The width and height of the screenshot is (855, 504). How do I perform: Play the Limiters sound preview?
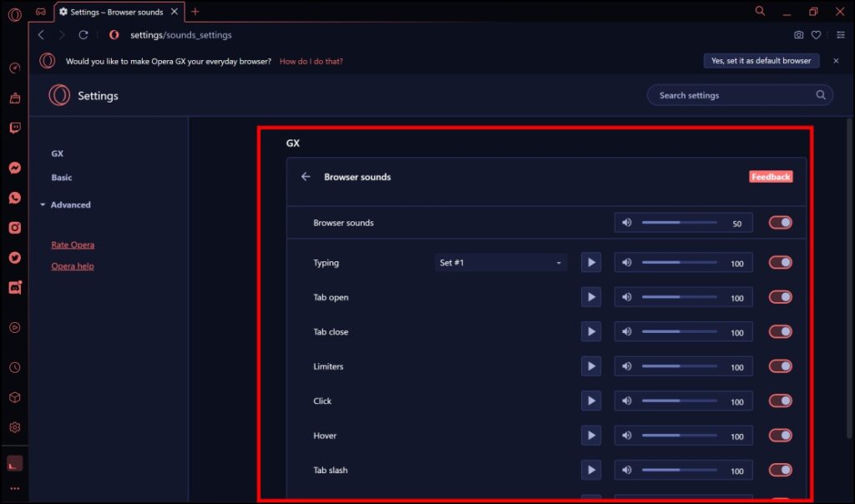tap(591, 366)
